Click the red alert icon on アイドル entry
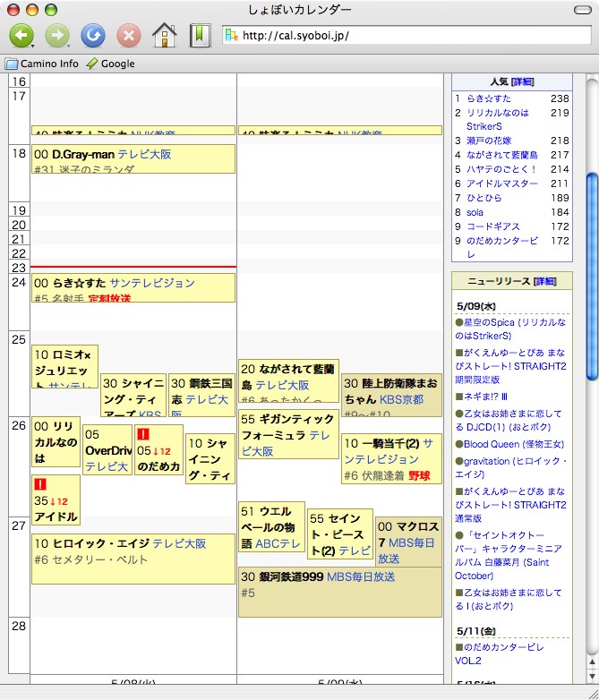 40,484
